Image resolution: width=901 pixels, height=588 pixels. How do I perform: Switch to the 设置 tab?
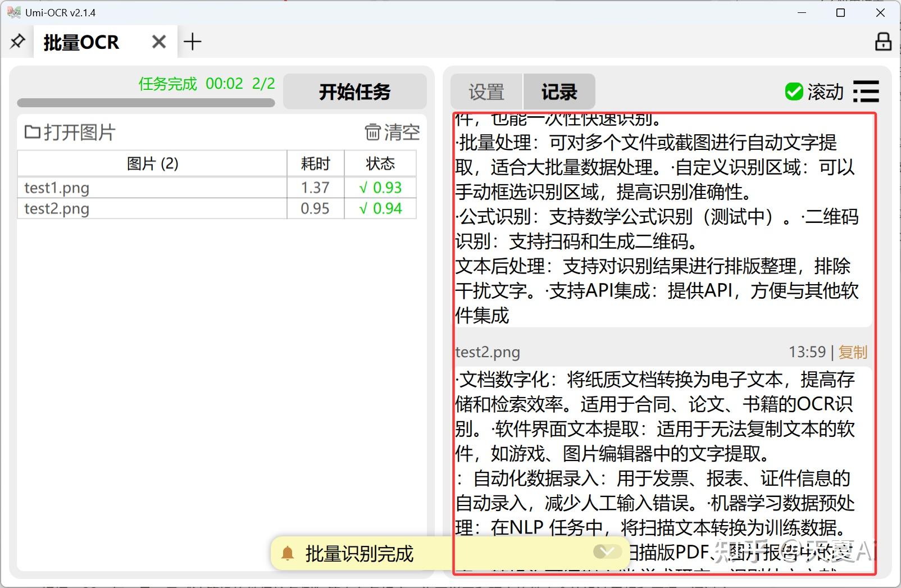pos(485,92)
